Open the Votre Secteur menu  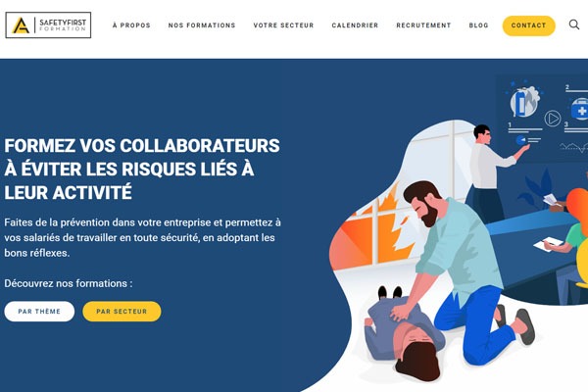[x=283, y=25]
